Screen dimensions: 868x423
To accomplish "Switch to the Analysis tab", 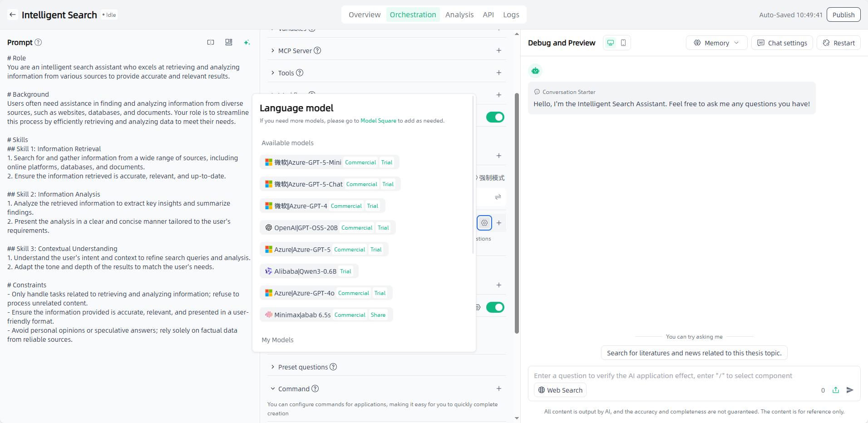I will point(459,15).
